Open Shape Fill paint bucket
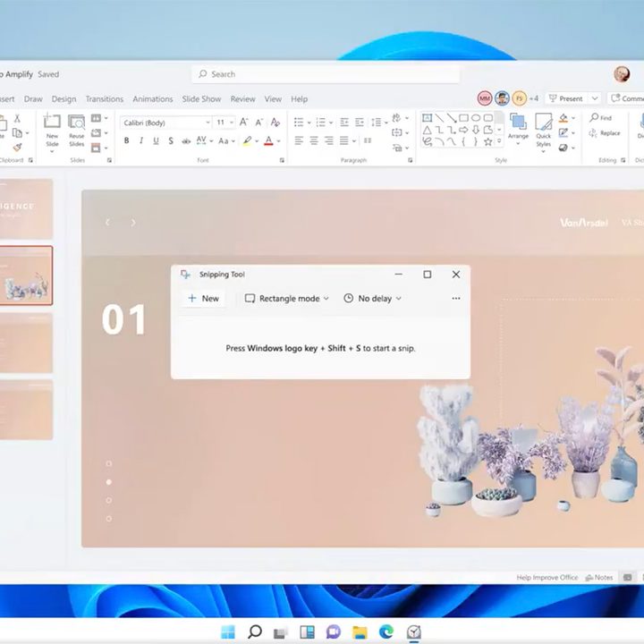Viewport: 644px width, 644px height. pyautogui.click(x=563, y=118)
